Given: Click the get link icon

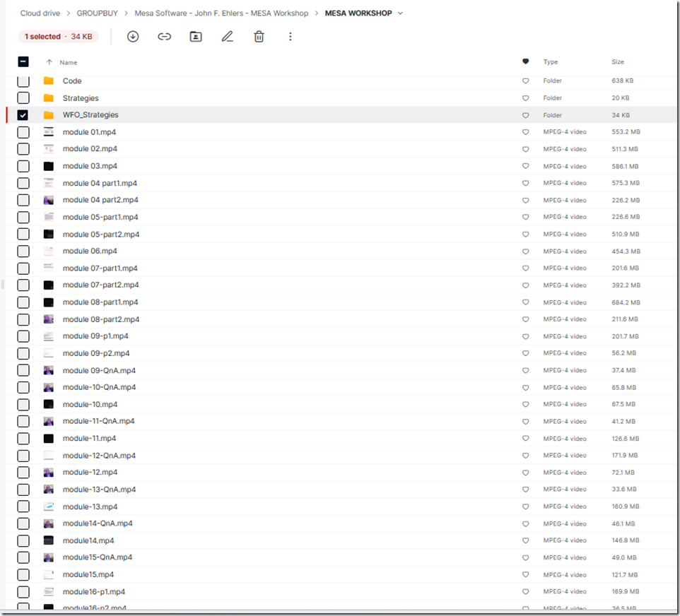Looking at the screenshot, I should [x=164, y=37].
